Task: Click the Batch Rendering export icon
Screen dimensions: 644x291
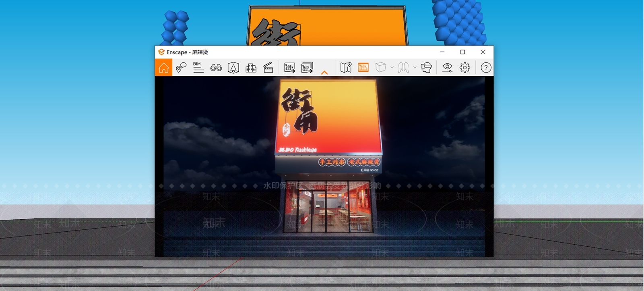Action: (307, 68)
